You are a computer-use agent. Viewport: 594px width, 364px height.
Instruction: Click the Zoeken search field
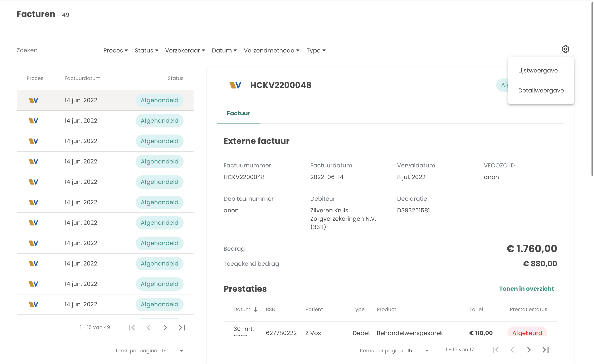point(58,50)
